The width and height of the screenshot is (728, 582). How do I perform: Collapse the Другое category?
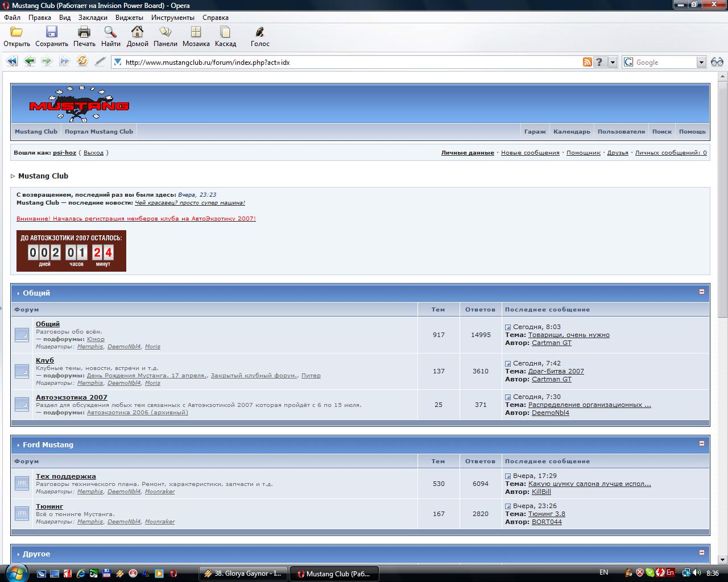[x=701, y=552]
